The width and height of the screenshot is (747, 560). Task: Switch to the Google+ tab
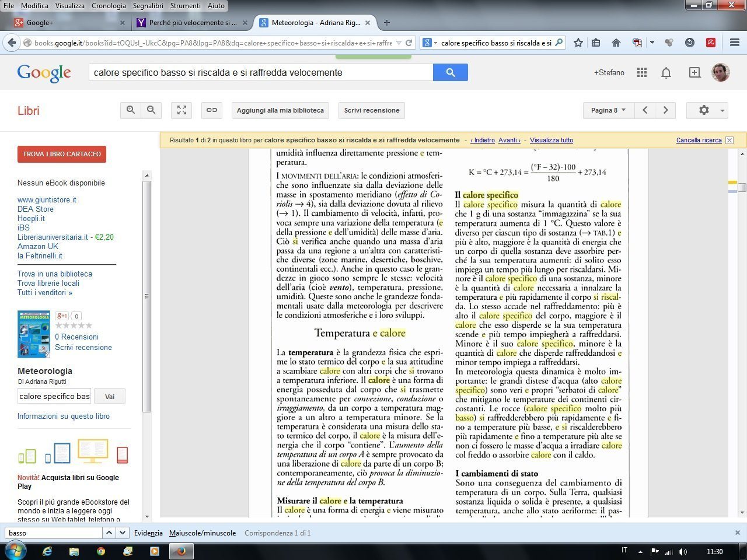(69, 23)
